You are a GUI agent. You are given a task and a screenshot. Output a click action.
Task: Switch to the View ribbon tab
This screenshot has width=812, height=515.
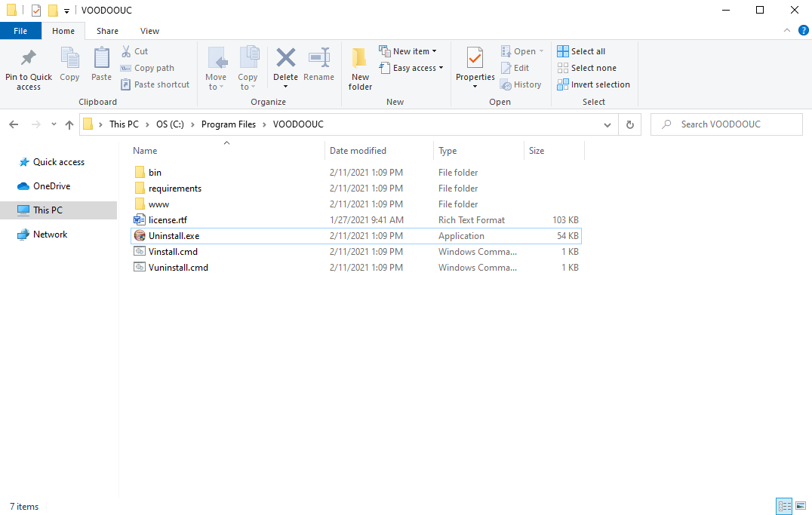click(x=149, y=31)
